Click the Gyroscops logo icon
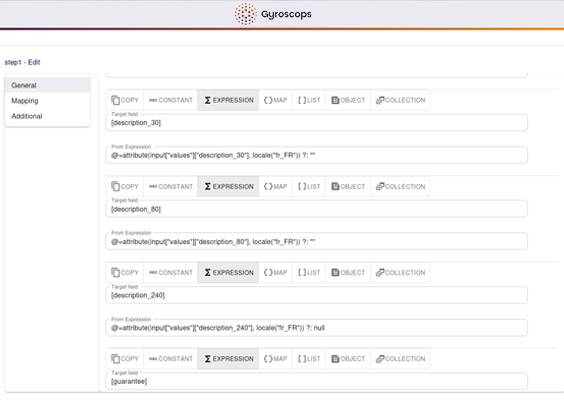564x400 pixels. click(245, 14)
